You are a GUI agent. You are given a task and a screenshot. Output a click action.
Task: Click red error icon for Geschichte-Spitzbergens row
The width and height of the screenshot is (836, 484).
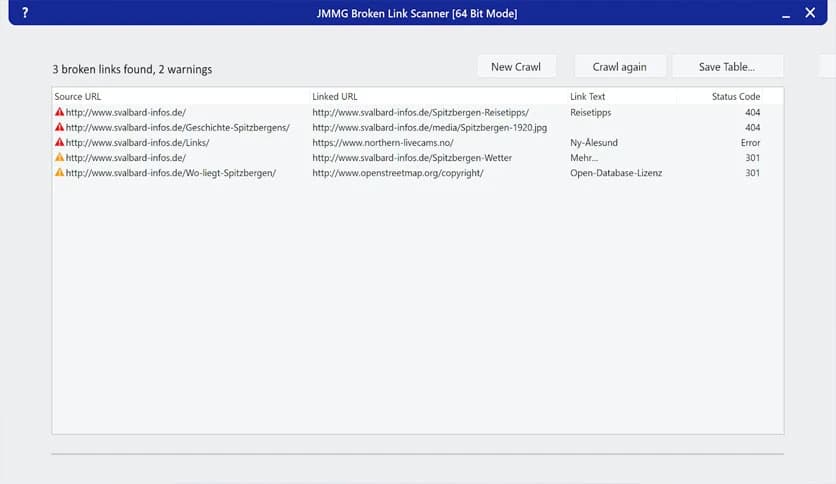(x=59, y=127)
